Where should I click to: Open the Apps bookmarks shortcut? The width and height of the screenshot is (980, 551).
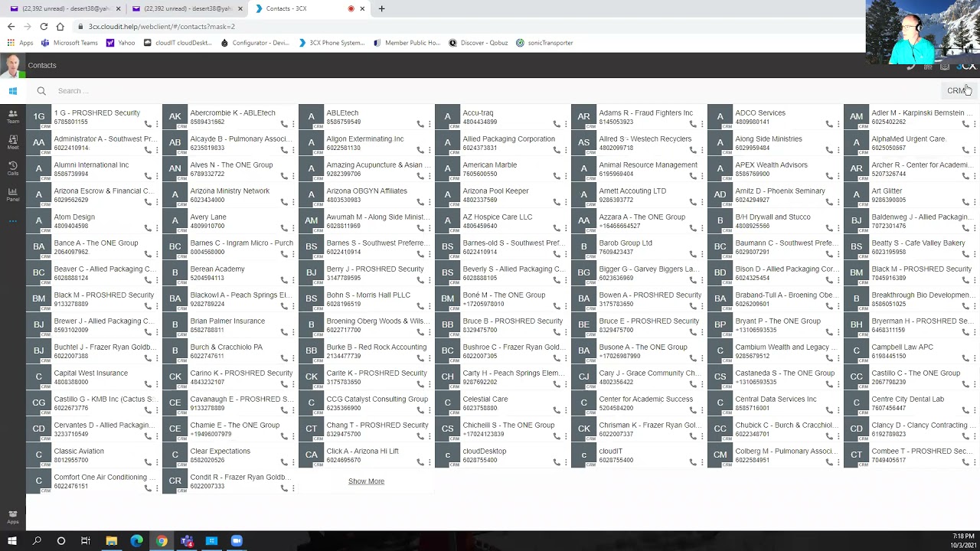tap(21, 43)
